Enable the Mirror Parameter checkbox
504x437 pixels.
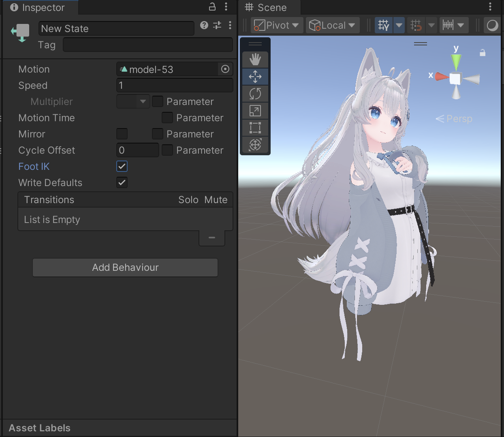(158, 134)
